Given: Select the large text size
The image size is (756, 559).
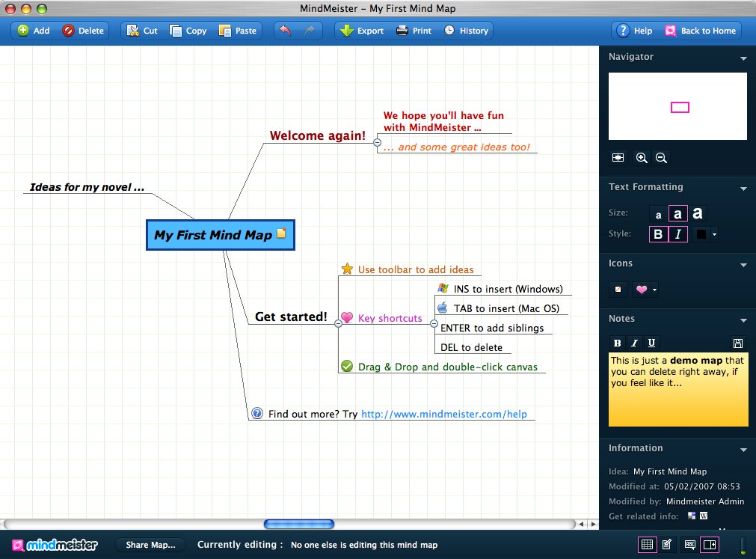Looking at the screenshot, I should click(698, 213).
